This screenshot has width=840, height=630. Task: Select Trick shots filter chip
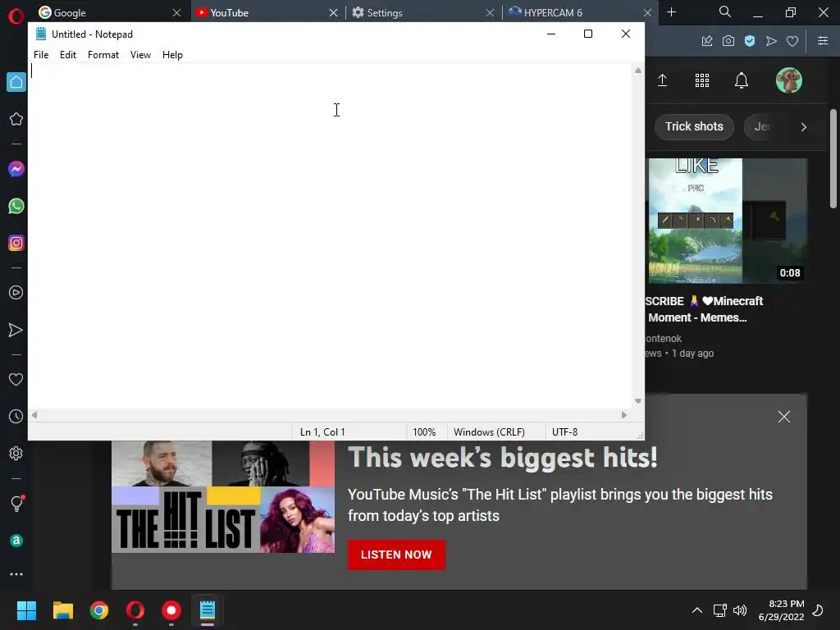[x=694, y=126]
